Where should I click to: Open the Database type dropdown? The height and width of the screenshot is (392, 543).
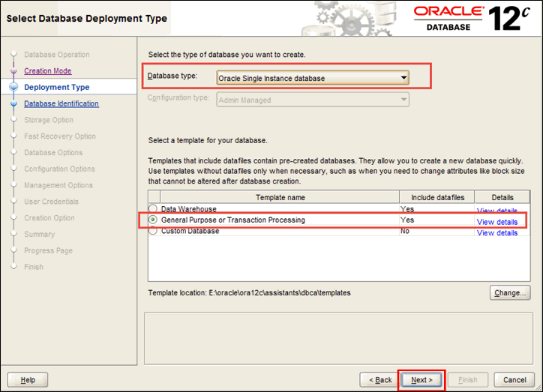pyautogui.click(x=403, y=77)
